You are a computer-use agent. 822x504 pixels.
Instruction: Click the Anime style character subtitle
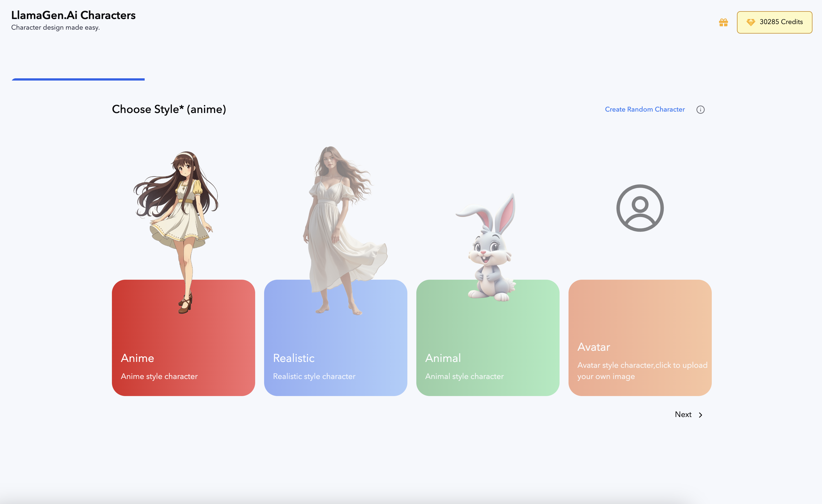click(159, 376)
